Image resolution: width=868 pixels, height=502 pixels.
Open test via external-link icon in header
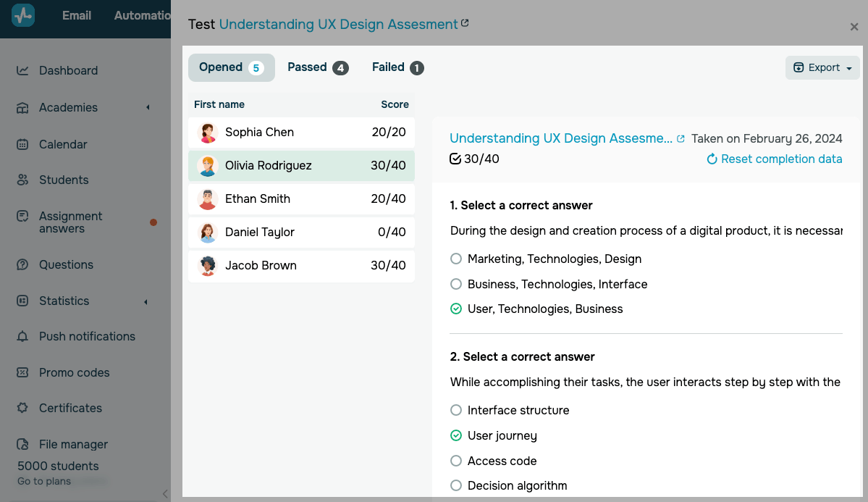pos(465,23)
